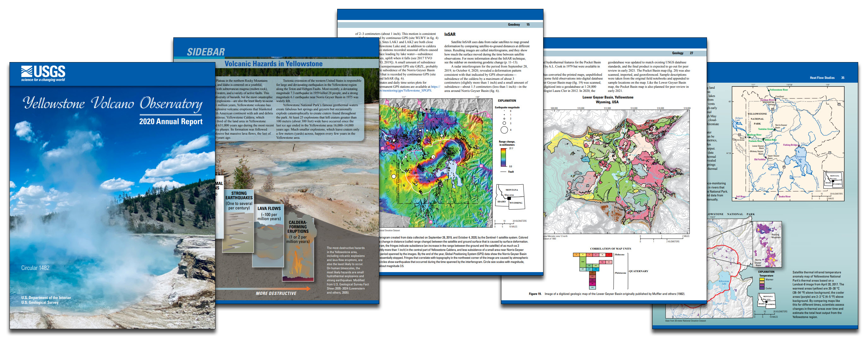This screenshot has width=868, height=344.
Task: Click the InSAR section heading
Action: (449, 35)
